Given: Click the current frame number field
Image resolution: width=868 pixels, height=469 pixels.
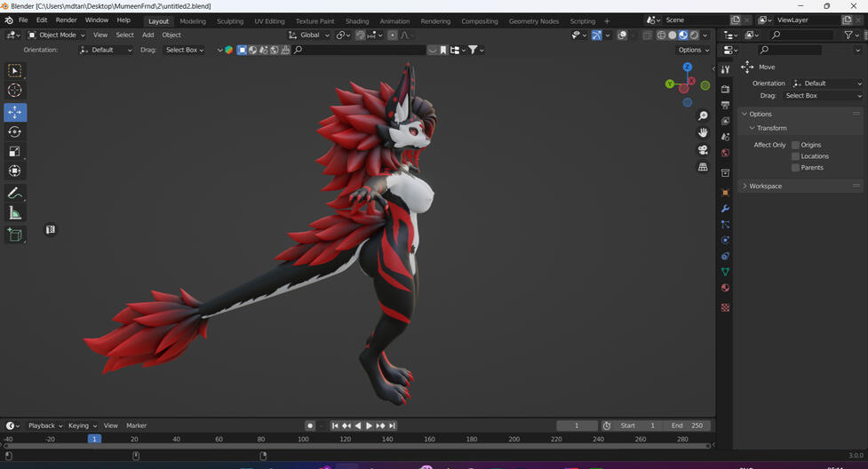Looking at the screenshot, I should click(x=577, y=425).
